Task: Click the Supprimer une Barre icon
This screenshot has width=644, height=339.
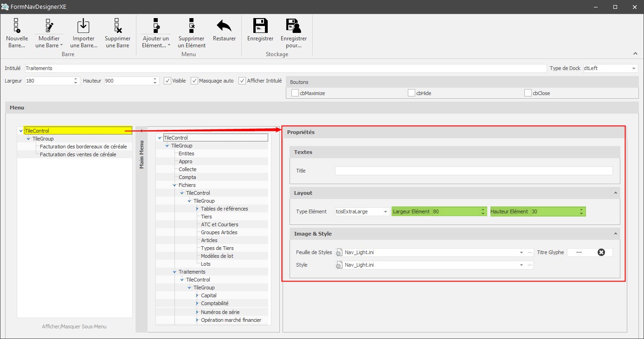Action: pos(117,26)
